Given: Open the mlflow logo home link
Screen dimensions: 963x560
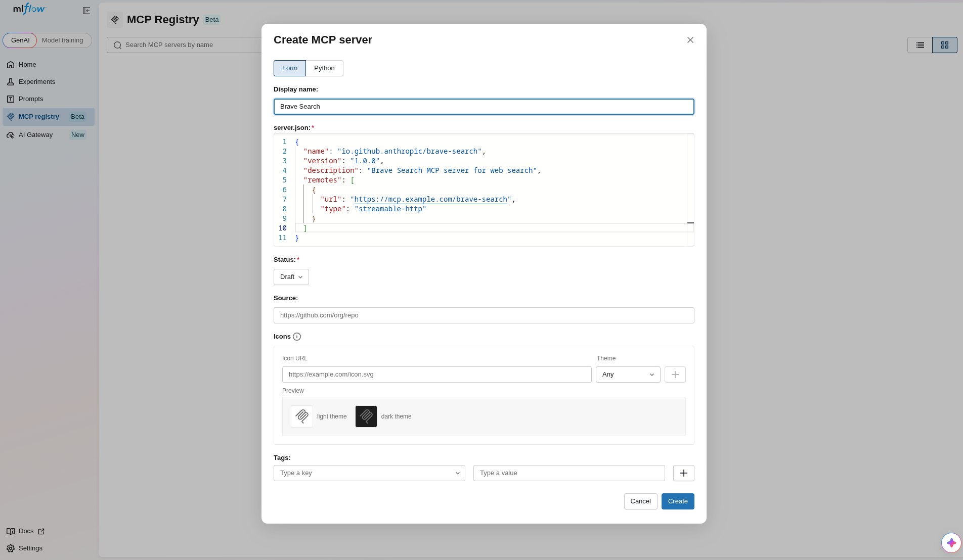Looking at the screenshot, I should coord(29,9).
